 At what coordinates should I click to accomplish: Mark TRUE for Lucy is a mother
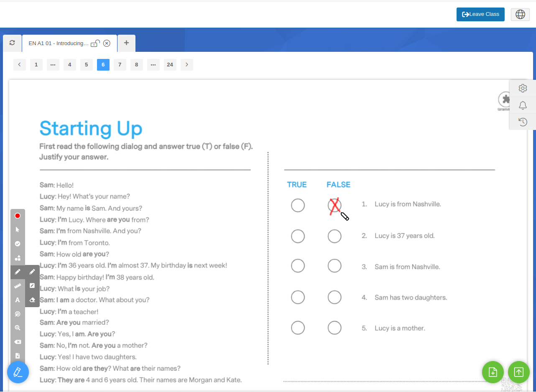click(298, 328)
